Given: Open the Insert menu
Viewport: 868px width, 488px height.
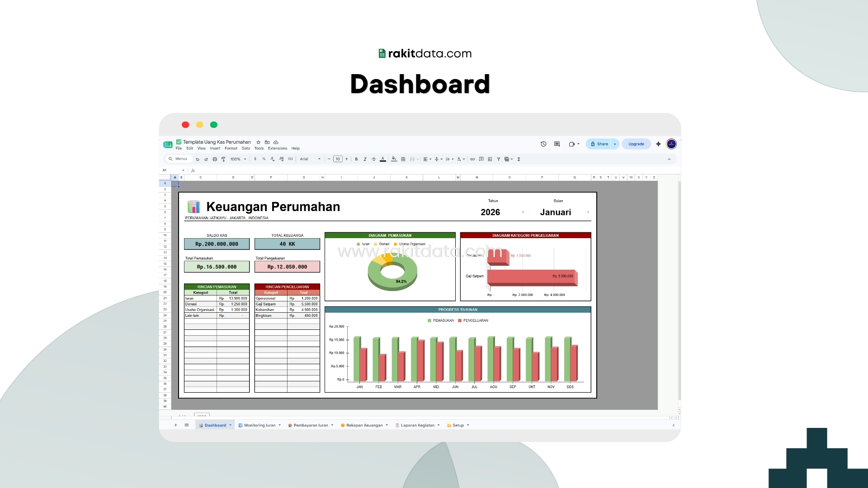Looking at the screenshot, I should 215,148.
